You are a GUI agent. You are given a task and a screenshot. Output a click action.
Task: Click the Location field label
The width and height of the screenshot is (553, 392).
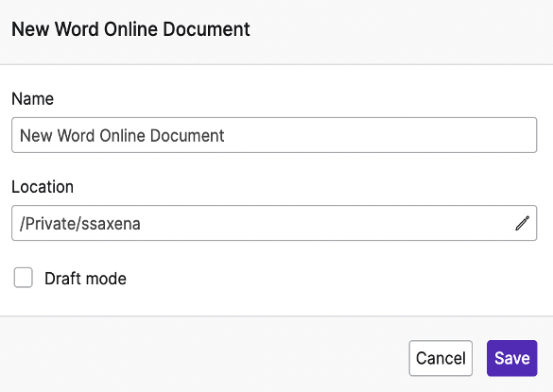coord(43,186)
